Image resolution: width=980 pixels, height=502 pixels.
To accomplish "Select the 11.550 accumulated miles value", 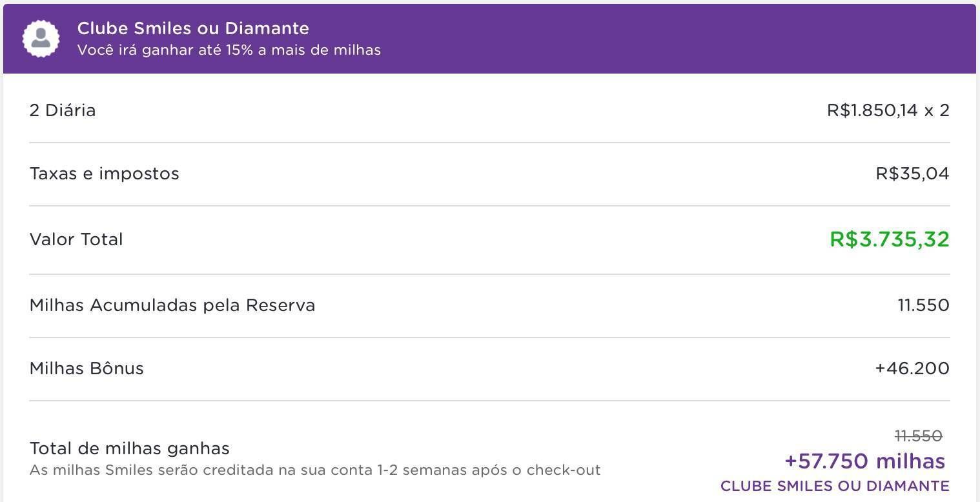I will [x=924, y=305].
